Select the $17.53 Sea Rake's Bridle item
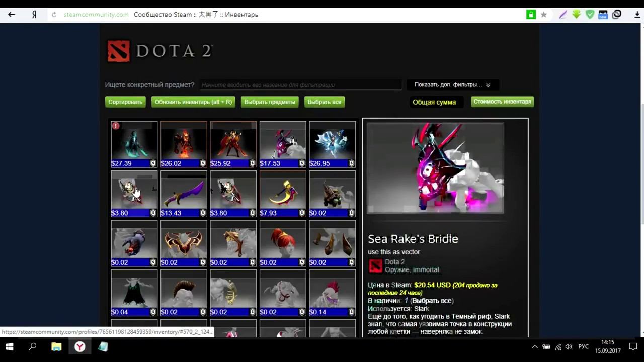 click(283, 144)
